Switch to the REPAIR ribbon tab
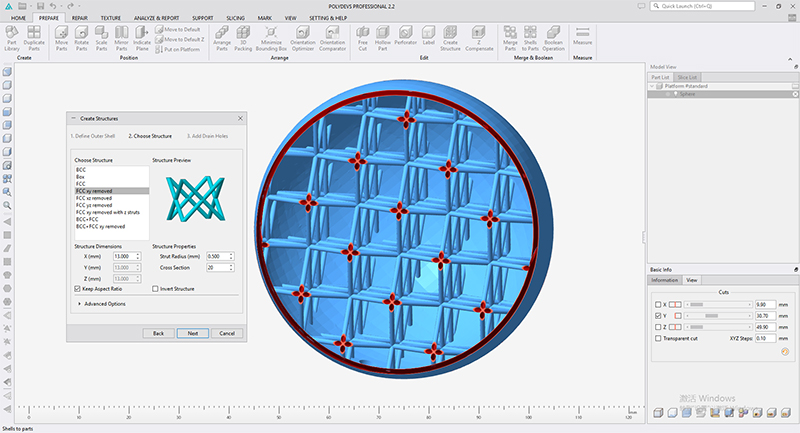800x433 pixels. (80, 18)
